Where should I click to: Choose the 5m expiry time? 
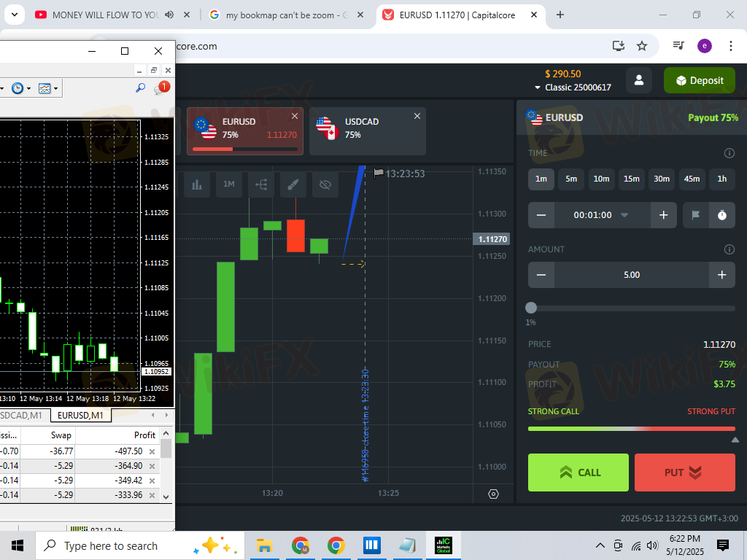pyautogui.click(x=571, y=179)
